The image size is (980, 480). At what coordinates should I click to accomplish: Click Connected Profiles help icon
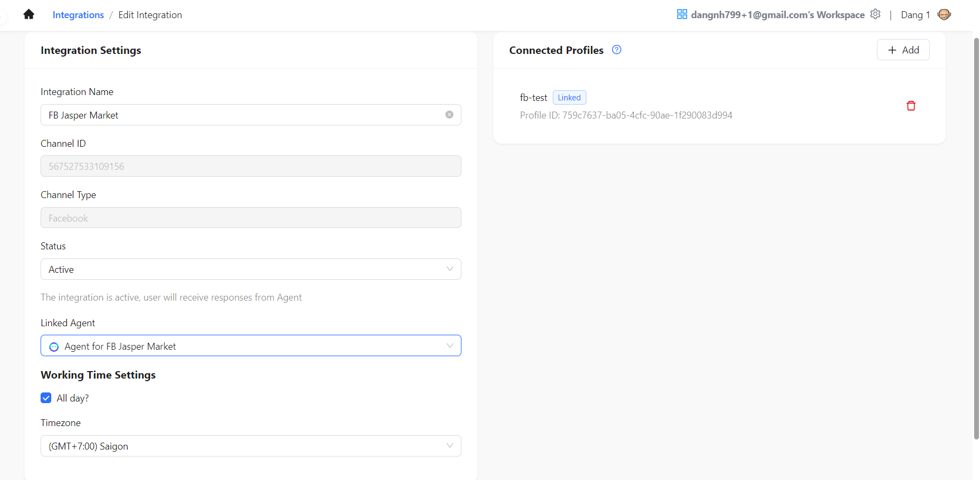coord(616,50)
